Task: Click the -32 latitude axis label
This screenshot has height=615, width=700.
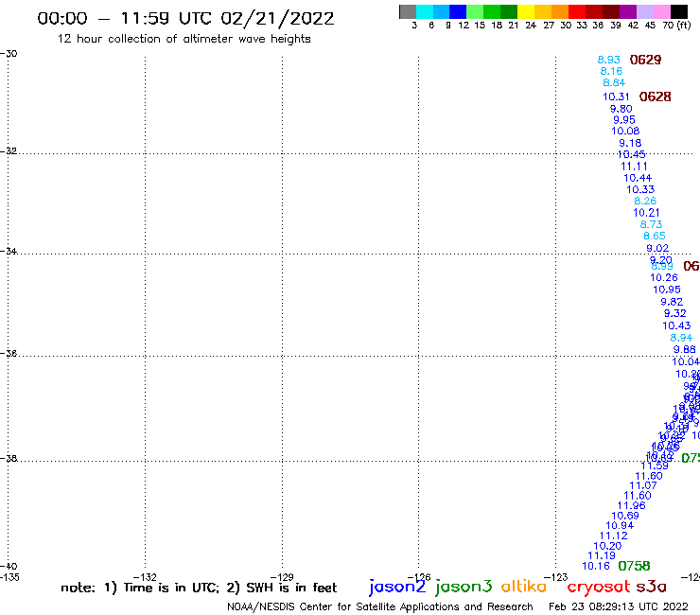Action: tap(9, 150)
